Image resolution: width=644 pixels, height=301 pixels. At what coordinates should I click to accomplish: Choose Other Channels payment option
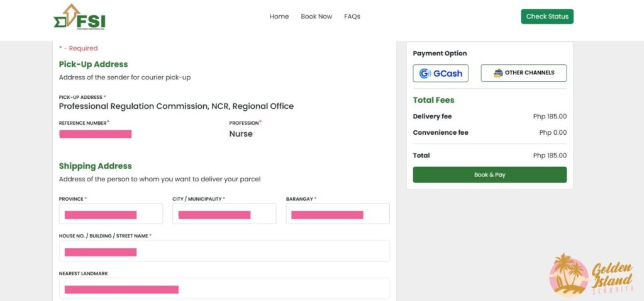(x=524, y=73)
